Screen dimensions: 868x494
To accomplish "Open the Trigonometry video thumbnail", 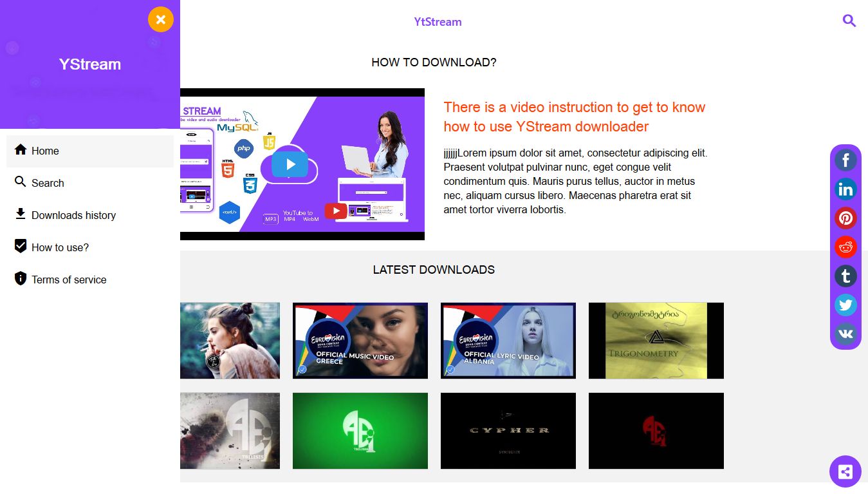I will (x=656, y=341).
